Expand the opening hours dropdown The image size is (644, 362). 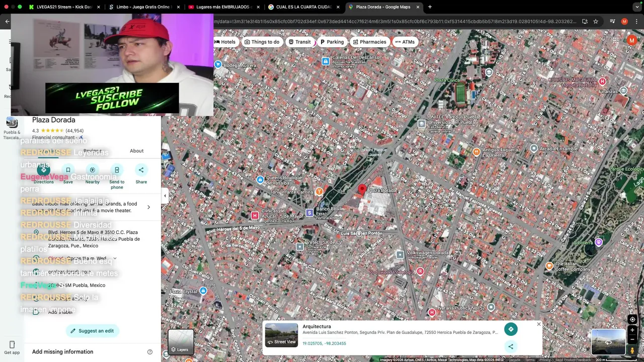click(x=115, y=258)
